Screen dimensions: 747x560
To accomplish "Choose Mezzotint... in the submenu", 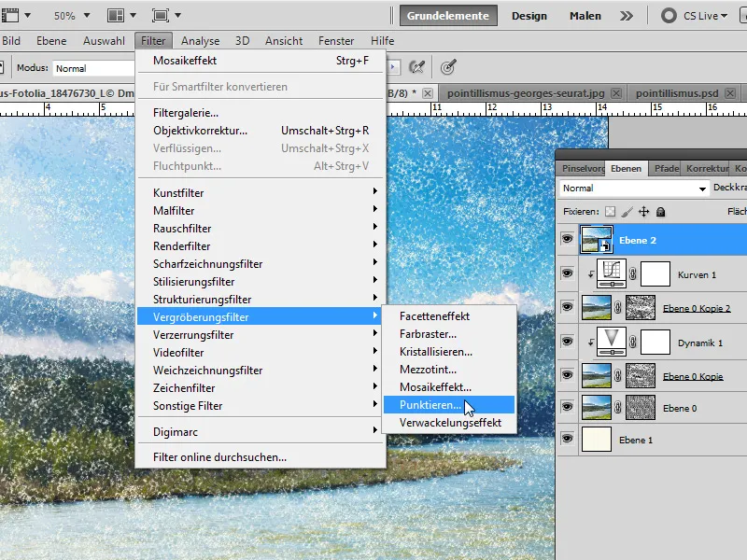I will [449, 370].
